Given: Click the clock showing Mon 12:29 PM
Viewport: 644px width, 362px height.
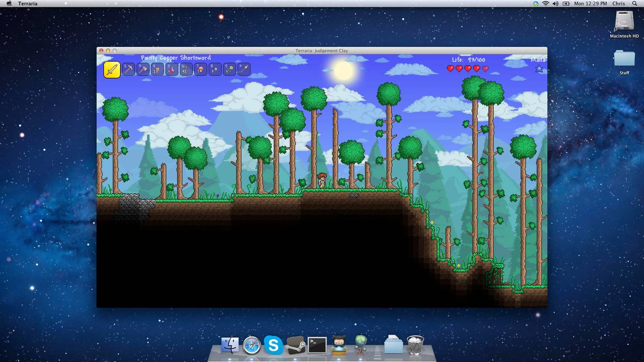Looking at the screenshot, I should coord(590,4).
